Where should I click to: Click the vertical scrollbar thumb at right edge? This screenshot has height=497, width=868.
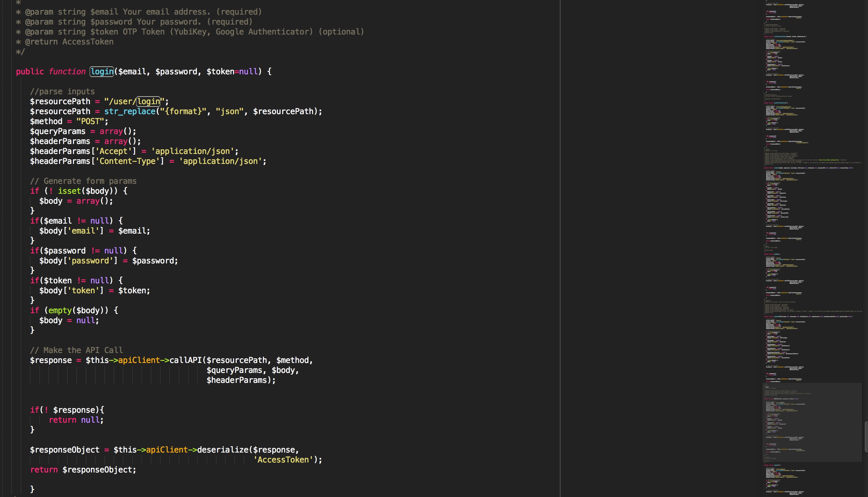click(866, 437)
